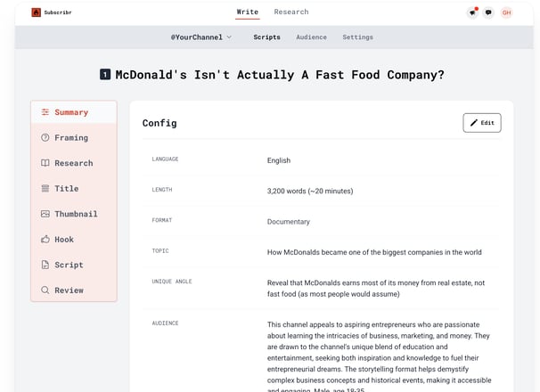Viewport: 540px width, 392px height.
Task: Go to the Review step
Action: click(74, 290)
